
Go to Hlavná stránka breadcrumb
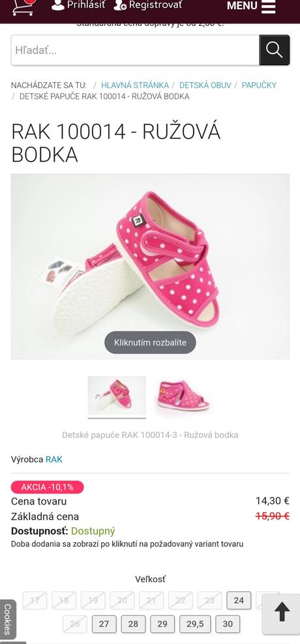click(135, 85)
